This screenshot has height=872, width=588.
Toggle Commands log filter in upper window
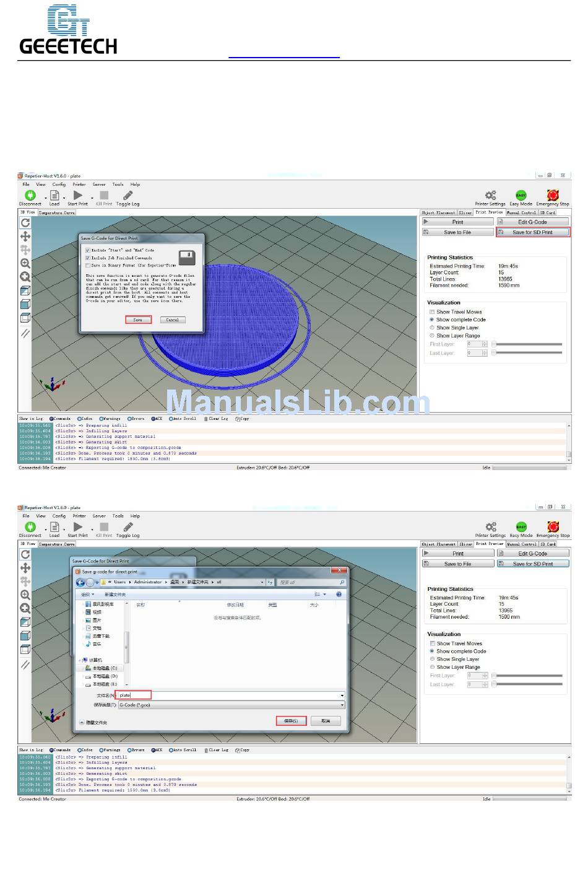pos(61,419)
